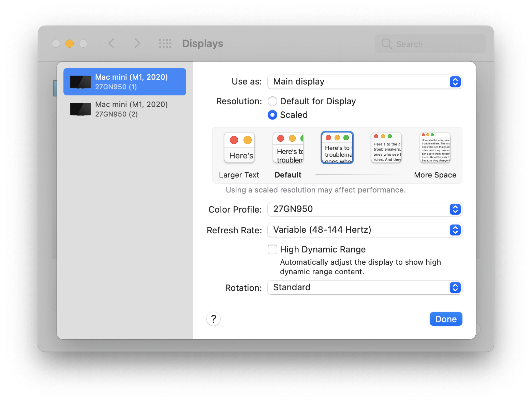This screenshot has height=402, width=532.
Task: Click the help question mark button
Action: coord(213,319)
